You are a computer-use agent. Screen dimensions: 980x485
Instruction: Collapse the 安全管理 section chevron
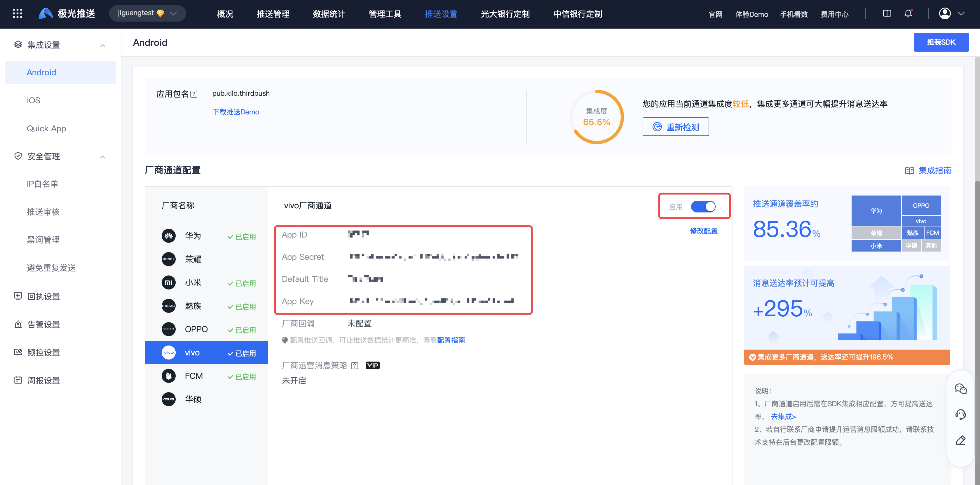(x=103, y=157)
